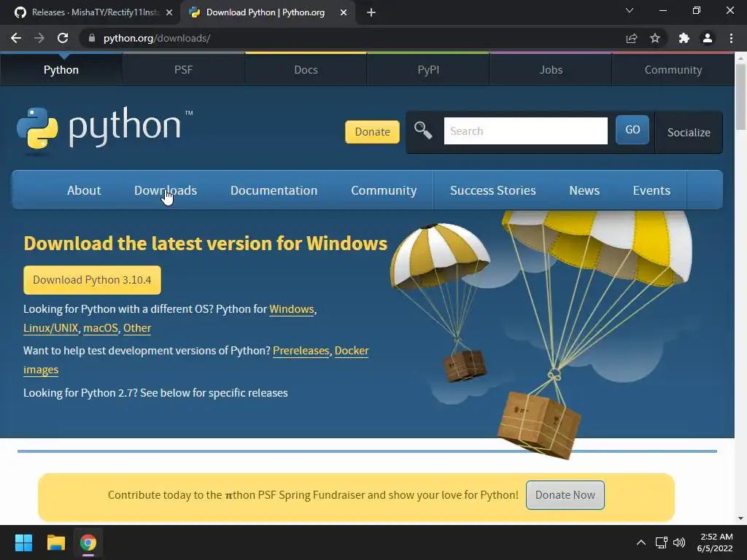The height and width of the screenshot is (560, 747).
Task: Open the News menu
Action: click(584, 190)
